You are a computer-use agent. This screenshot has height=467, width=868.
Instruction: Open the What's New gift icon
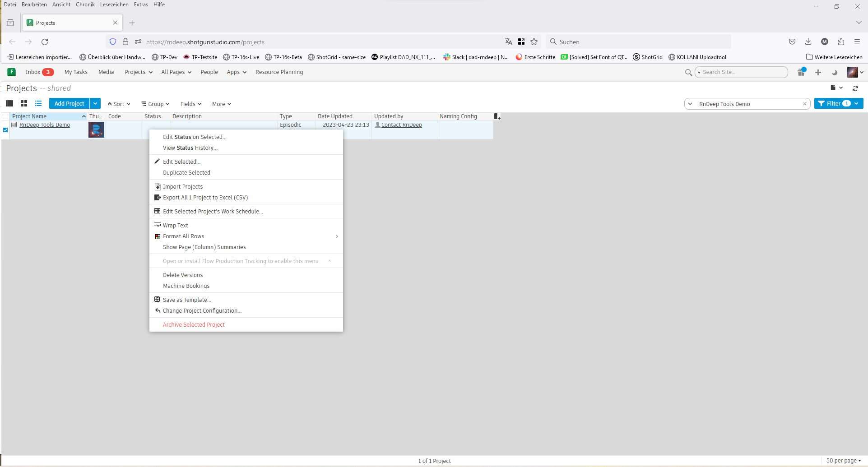click(x=801, y=72)
